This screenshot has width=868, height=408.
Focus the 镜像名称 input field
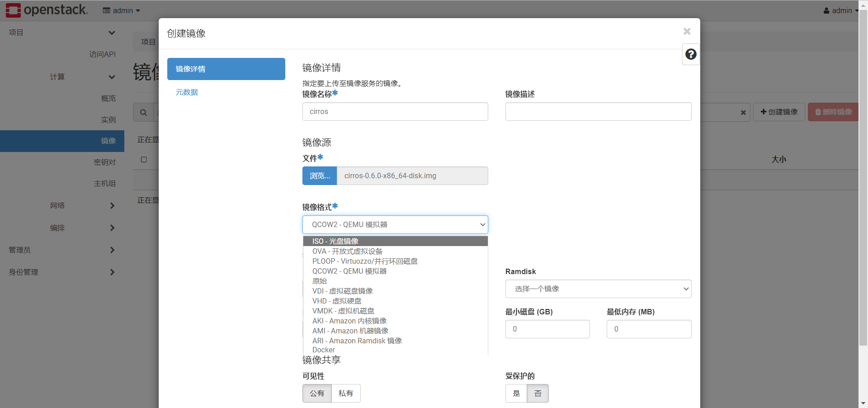click(x=395, y=111)
